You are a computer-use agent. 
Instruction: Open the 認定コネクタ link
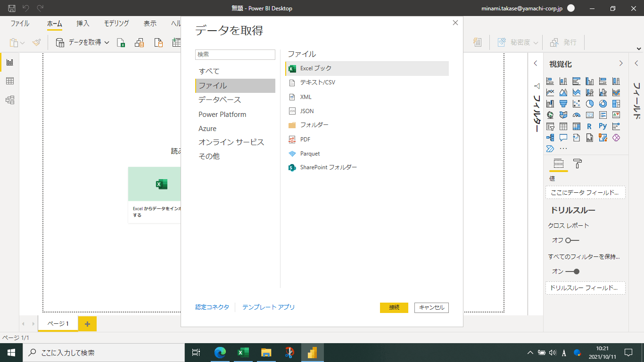pyautogui.click(x=212, y=307)
